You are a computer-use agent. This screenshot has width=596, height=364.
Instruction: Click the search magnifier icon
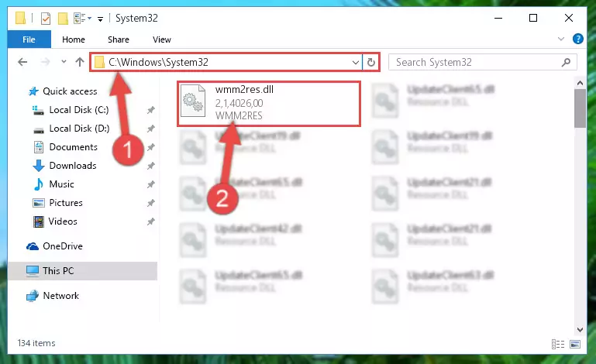566,62
